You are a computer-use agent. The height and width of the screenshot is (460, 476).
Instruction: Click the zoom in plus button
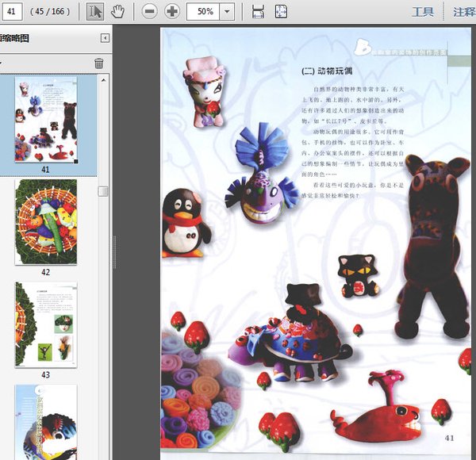click(x=172, y=11)
